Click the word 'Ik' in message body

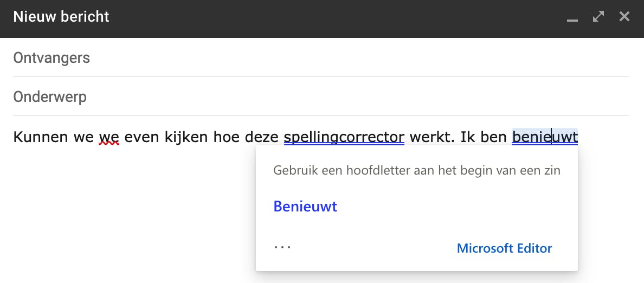tap(468, 137)
